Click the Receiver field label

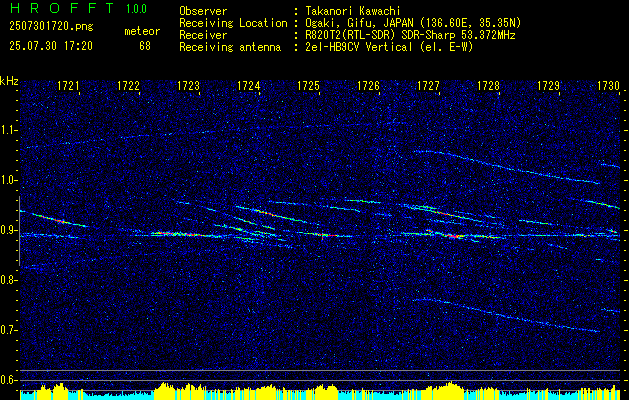(203, 35)
